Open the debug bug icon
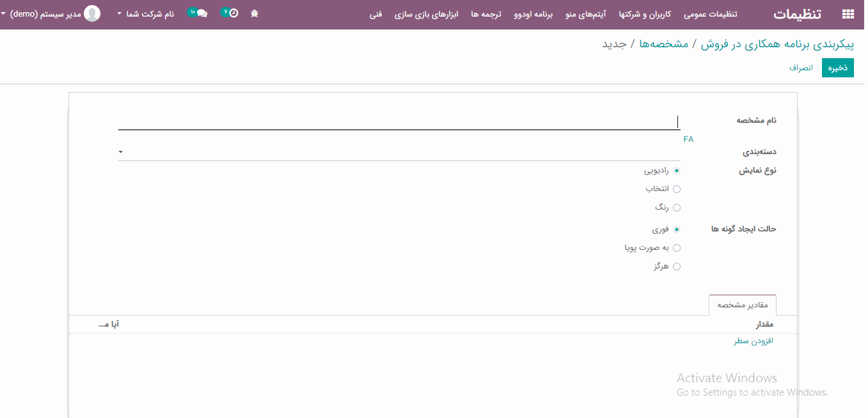 255,13
